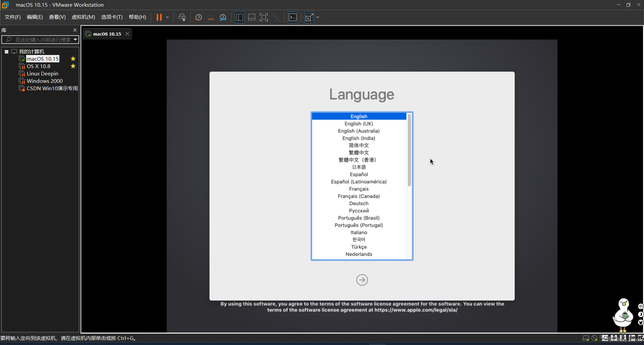Click the 我的计算机 computer icon
Screen dimensions: 644x345
14,52
